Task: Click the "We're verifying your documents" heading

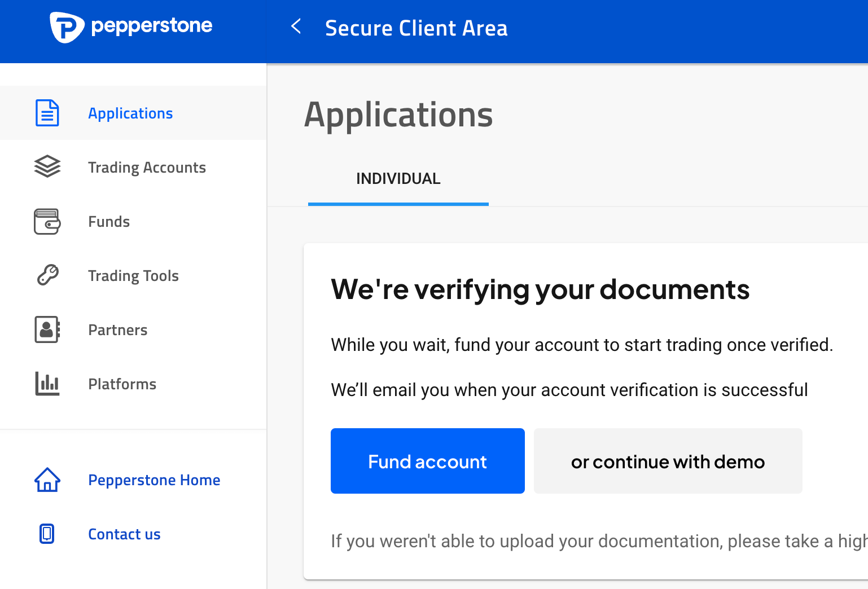Action: (x=540, y=290)
